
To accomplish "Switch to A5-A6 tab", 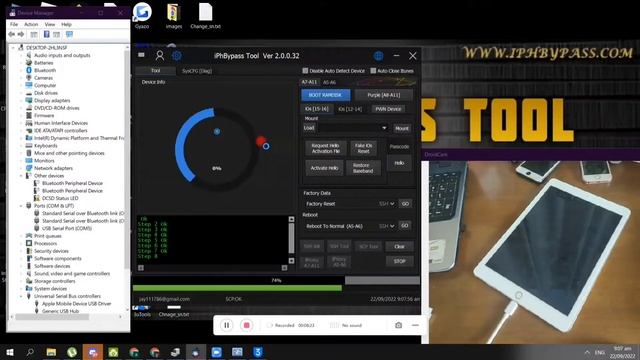I will pos(329,82).
